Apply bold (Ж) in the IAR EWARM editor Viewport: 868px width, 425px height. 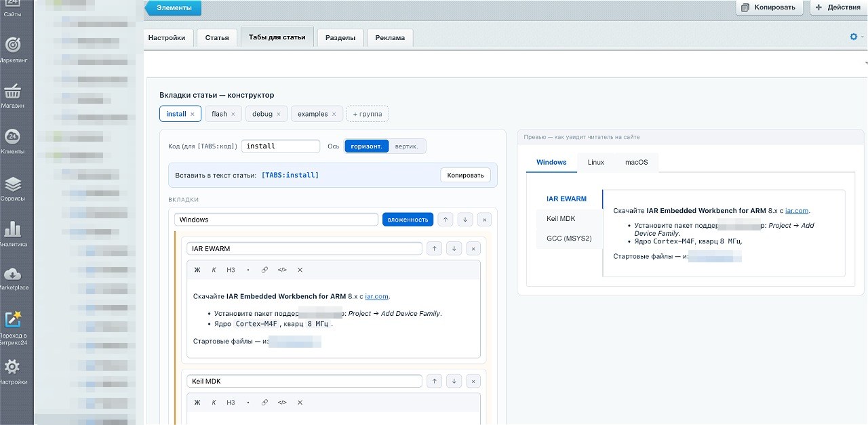coord(197,270)
